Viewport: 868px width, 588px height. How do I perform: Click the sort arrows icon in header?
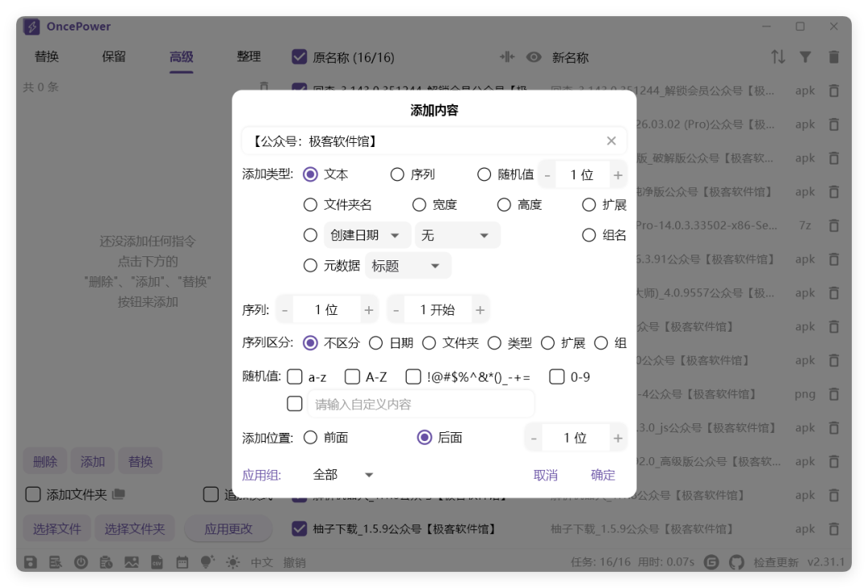coord(778,57)
